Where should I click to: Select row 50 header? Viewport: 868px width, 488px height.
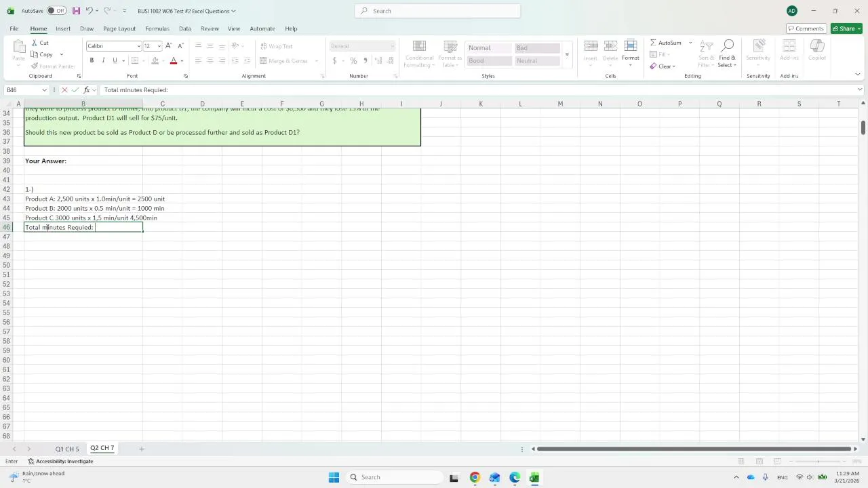pos(6,265)
